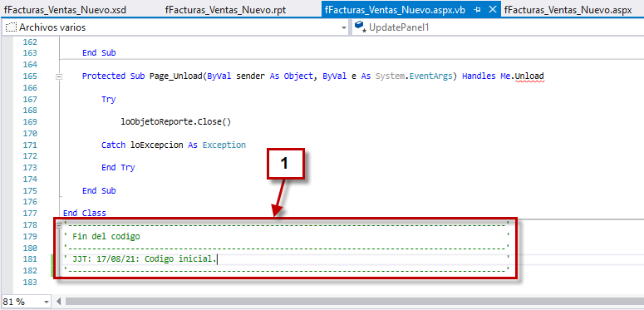Image resolution: width=644 pixels, height=310 pixels.
Task: Close the fFacturas_Ventas_Nuevo.aspx.vb tab
Action: pos(493,10)
